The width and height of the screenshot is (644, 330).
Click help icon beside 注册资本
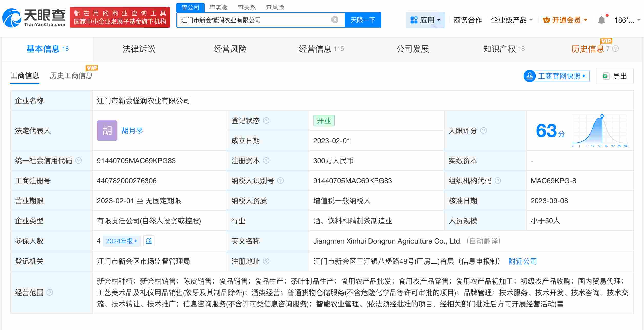(267, 161)
